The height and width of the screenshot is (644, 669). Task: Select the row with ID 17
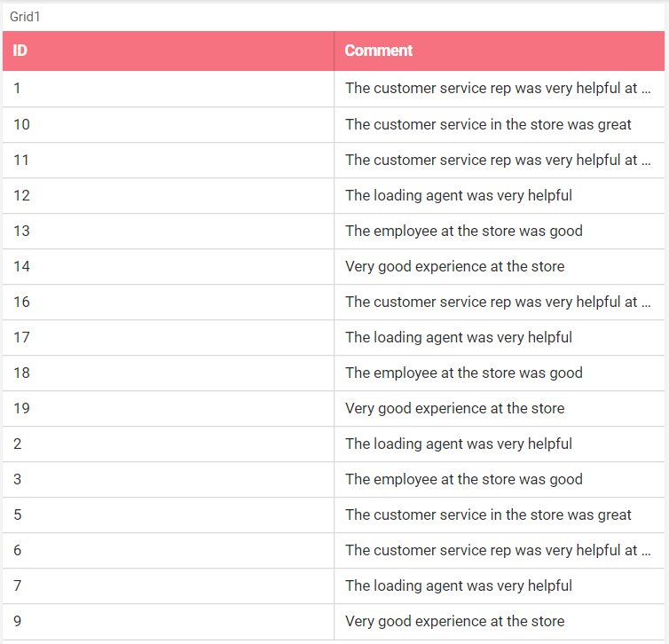[x=334, y=337]
